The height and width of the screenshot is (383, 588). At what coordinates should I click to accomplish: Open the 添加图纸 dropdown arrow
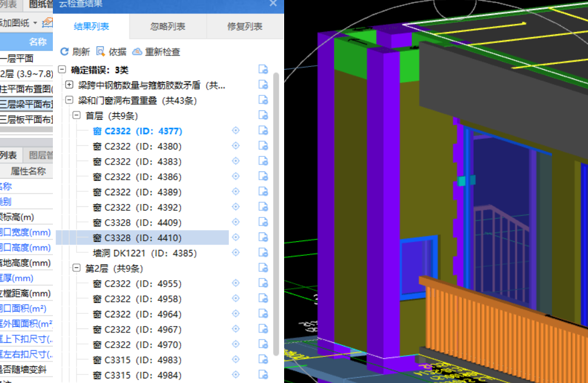pyautogui.click(x=35, y=23)
